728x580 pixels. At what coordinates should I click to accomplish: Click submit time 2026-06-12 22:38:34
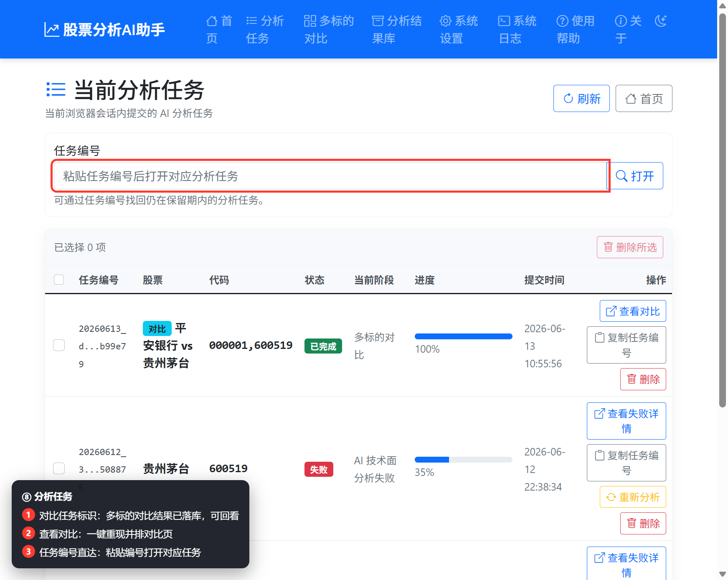coord(545,469)
